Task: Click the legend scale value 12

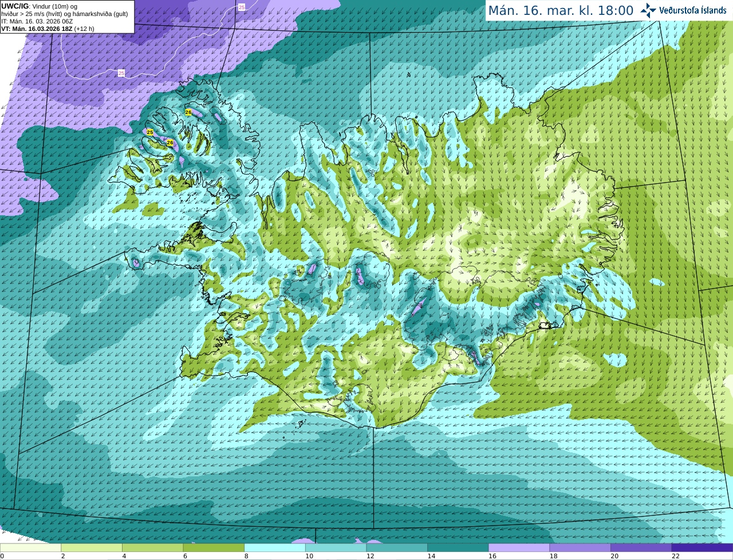Action: click(x=371, y=556)
